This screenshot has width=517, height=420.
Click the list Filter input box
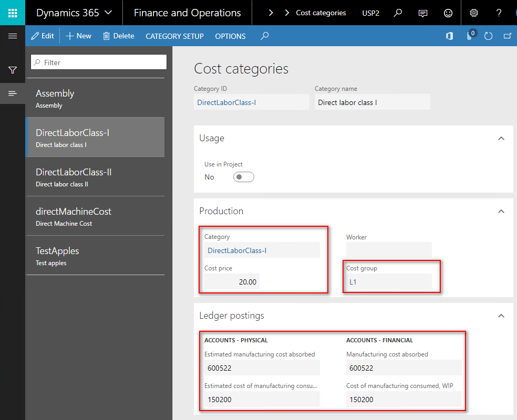[x=99, y=62]
